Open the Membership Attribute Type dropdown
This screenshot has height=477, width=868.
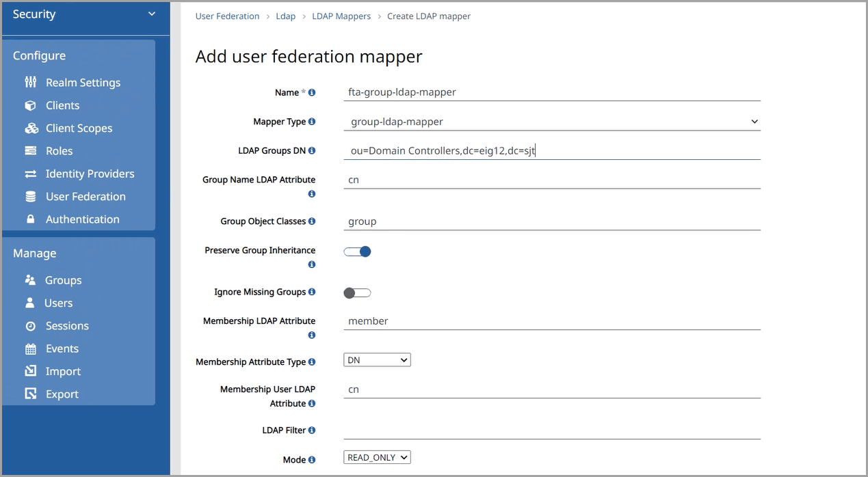[x=377, y=360]
